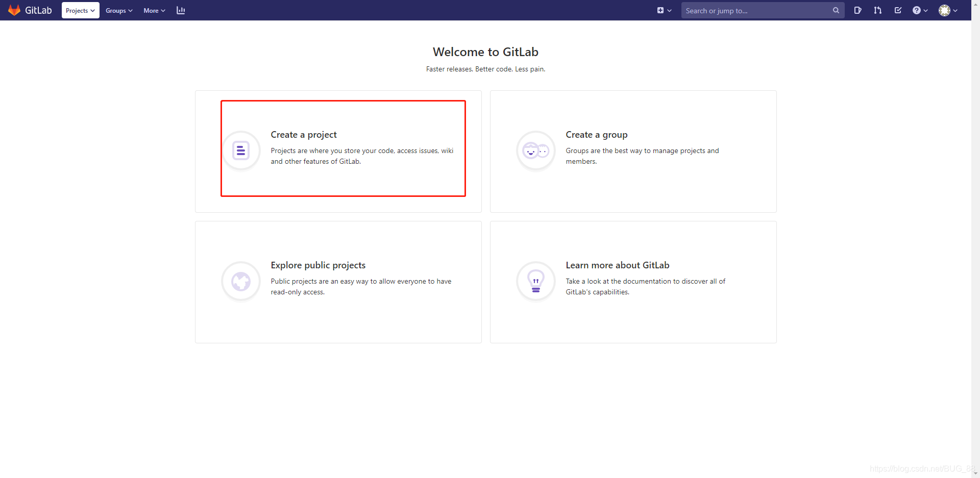Screen dimensions: 980x478
Task: Click the Welcome to GitLab heading
Action: [x=485, y=52]
